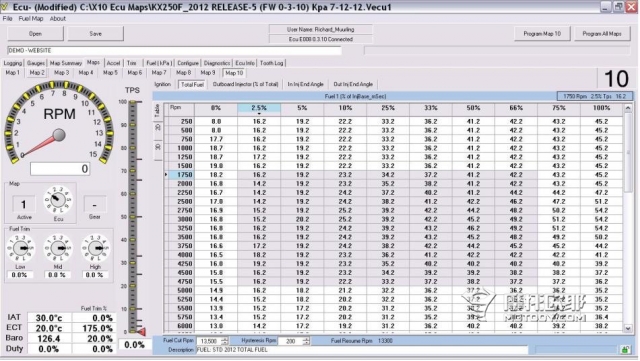This screenshot has width=640, height=361.
Task: Click Program Map 10 button
Action: (x=542, y=34)
